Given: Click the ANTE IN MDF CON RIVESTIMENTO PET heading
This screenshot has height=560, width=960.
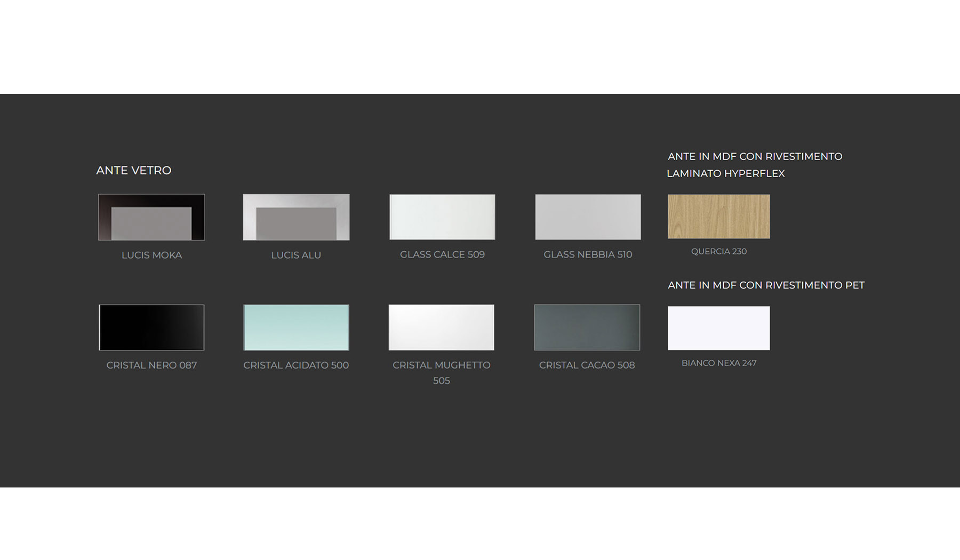Looking at the screenshot, I should coord(766,285).
